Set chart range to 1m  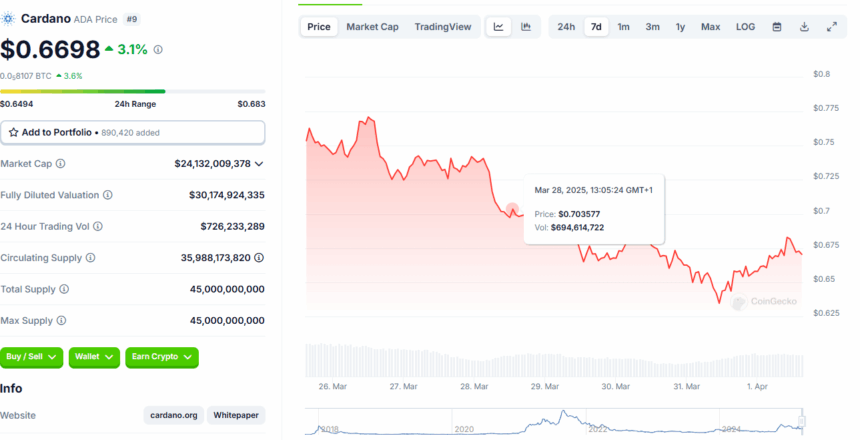click(624, 27)
